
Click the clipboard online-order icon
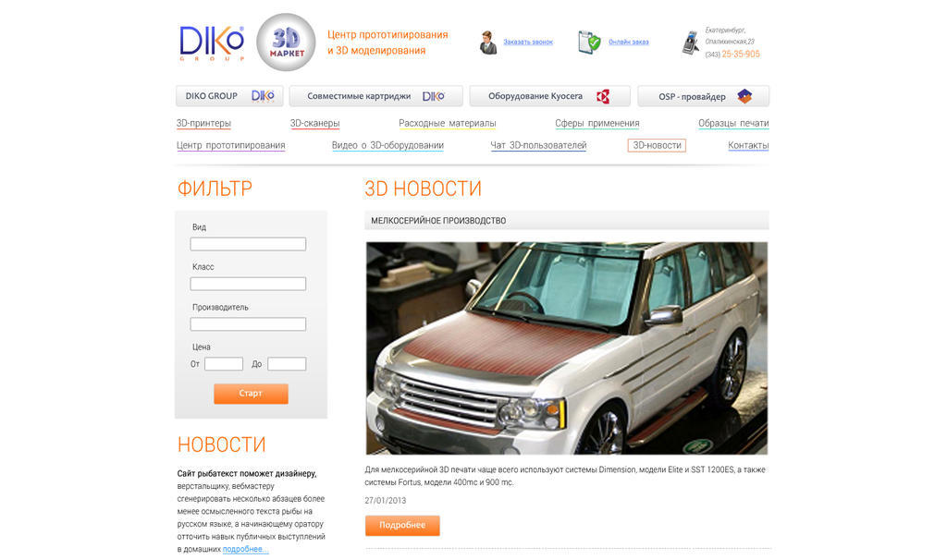[589, 43]
